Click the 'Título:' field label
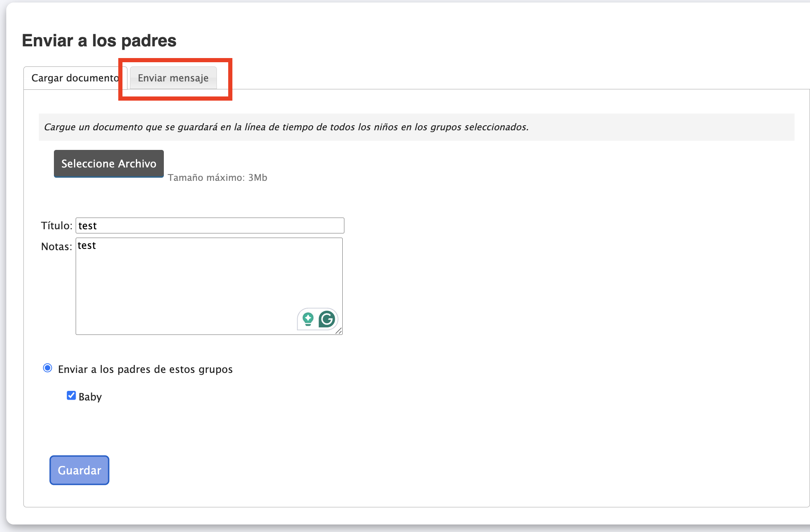The image size is (810, 532). pos(56,225)
